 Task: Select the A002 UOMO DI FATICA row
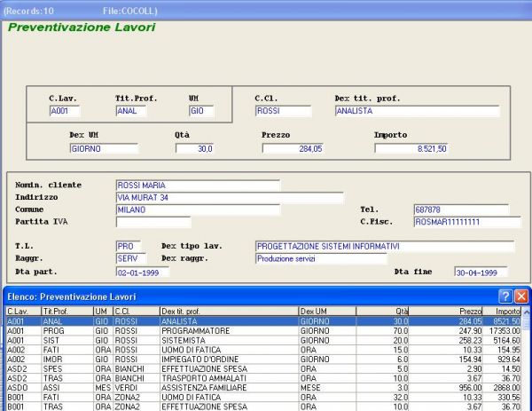pos(263,350)
